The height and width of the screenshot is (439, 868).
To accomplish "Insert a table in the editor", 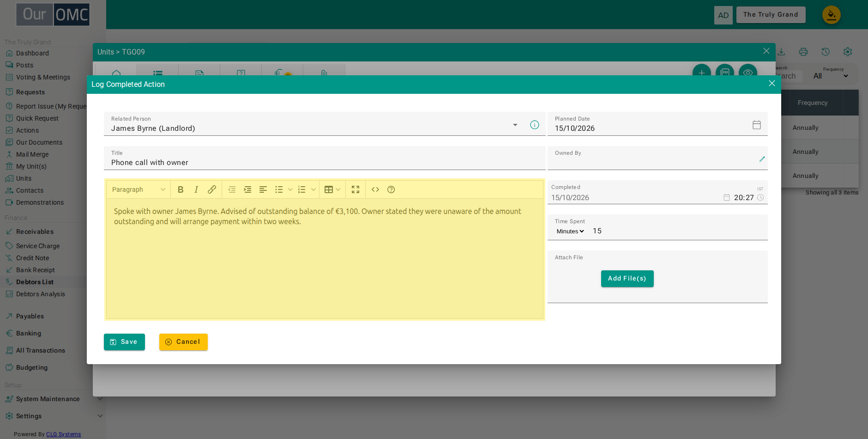I will [x=329, y=189].
